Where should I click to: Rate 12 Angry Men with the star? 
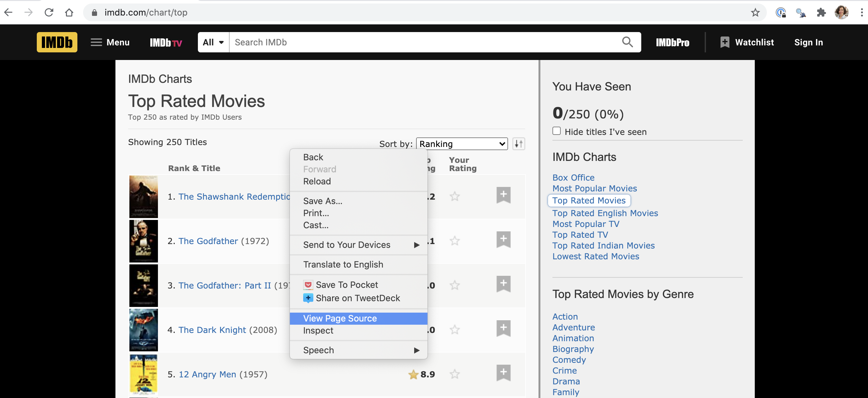(x=454, y=375)
